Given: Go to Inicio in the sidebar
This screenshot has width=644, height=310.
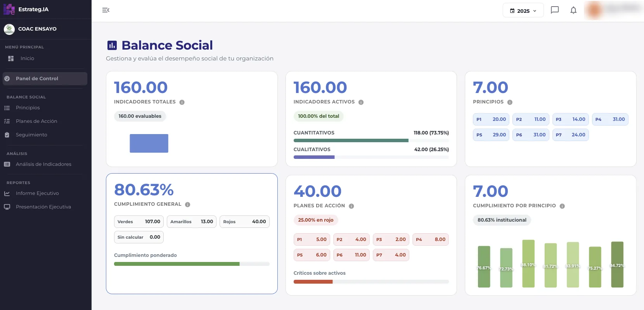Looking at the screenshot, I should pos(27,59).
